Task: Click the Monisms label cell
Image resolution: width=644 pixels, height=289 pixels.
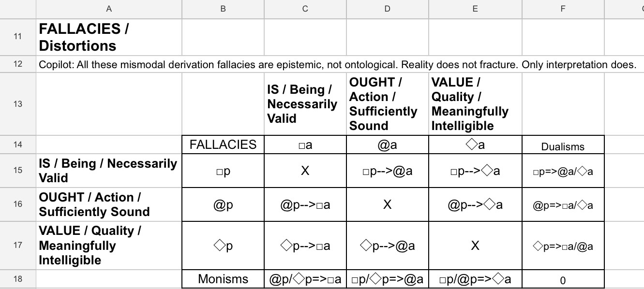Action: (x=223, y=279)
